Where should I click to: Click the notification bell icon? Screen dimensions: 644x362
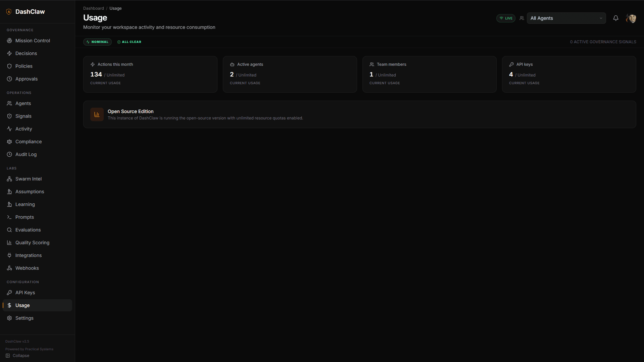(615, 18)
